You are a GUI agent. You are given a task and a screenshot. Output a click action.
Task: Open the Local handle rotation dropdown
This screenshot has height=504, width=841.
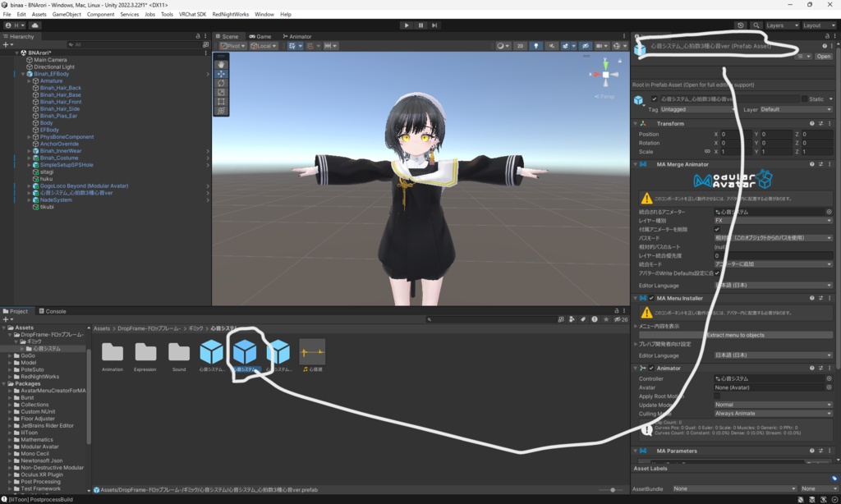click(x=264, y=46)
